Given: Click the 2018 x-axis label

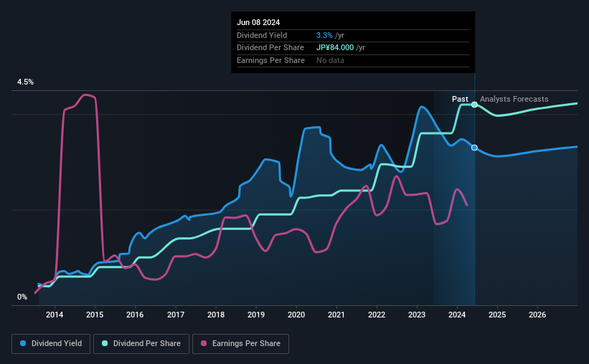Looking at the screenshot, I should pyautogui.click(x=216, y=315).
